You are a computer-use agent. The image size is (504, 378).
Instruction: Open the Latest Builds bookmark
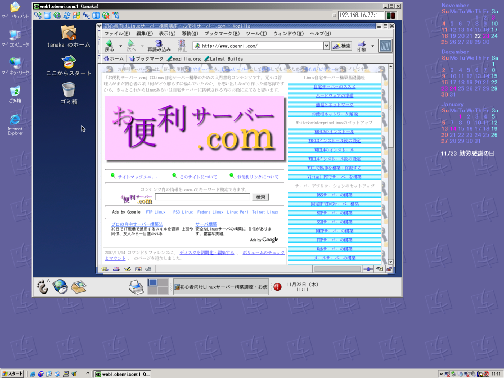pos(223,59)
